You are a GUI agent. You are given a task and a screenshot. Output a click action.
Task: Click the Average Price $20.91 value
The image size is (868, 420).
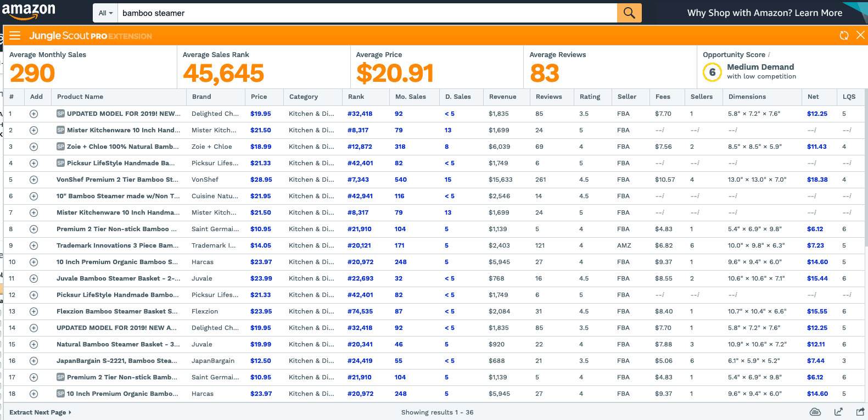pyautogui.click(x=395, y=73)
